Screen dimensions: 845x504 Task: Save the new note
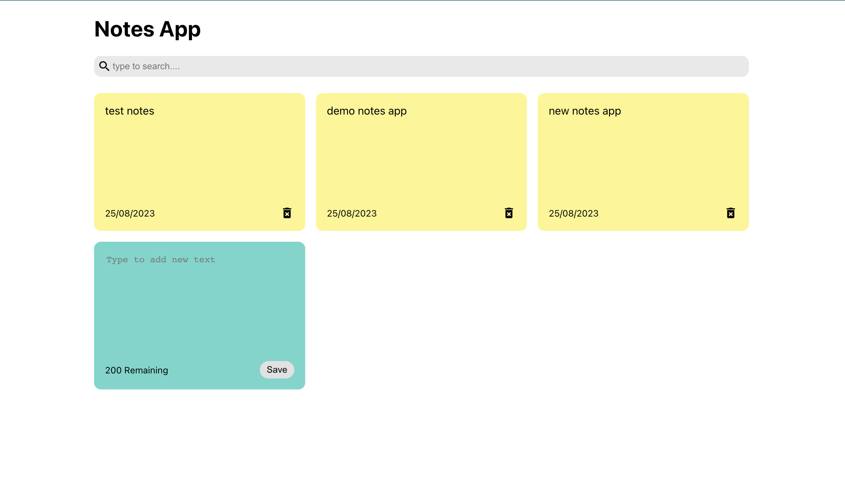(277, 370)
